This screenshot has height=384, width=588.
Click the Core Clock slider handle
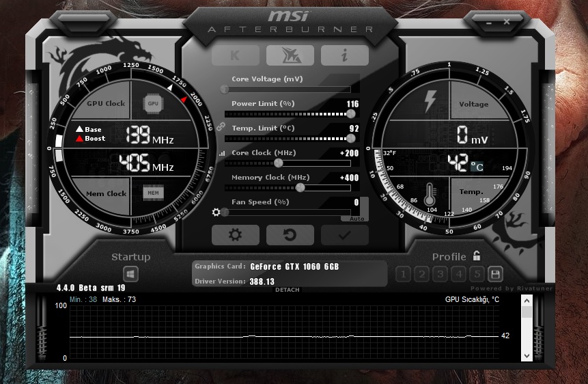[278, 163]
